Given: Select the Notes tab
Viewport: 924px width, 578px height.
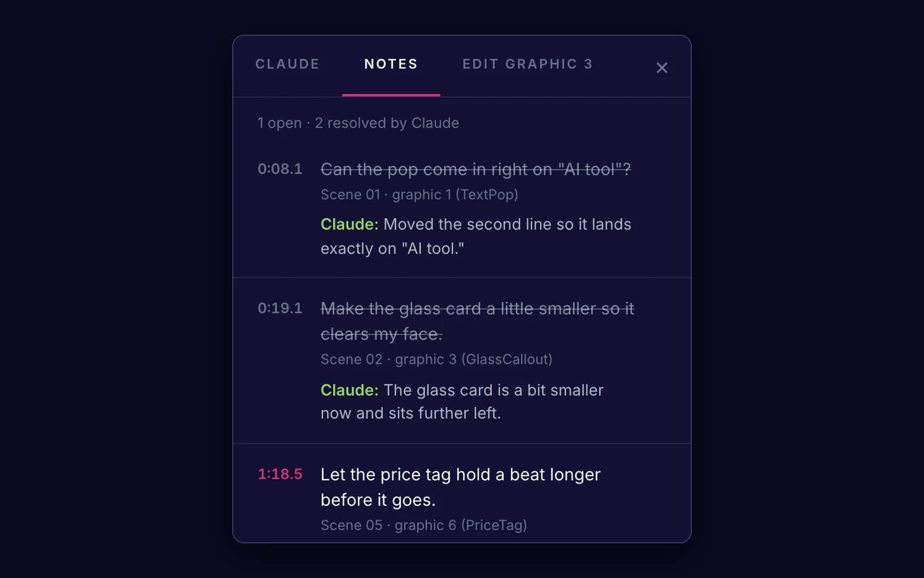Looking at the screenshot, I should (391, 64).
